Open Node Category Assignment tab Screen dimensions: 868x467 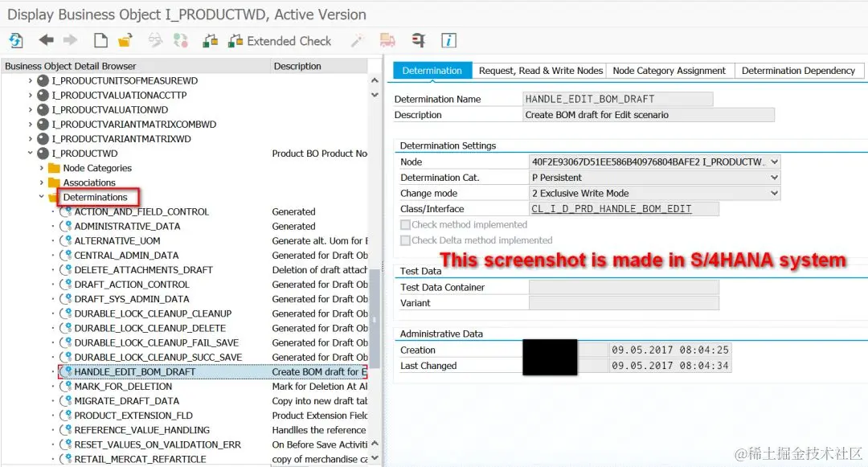pyautogui.click(x=669, y=71)
